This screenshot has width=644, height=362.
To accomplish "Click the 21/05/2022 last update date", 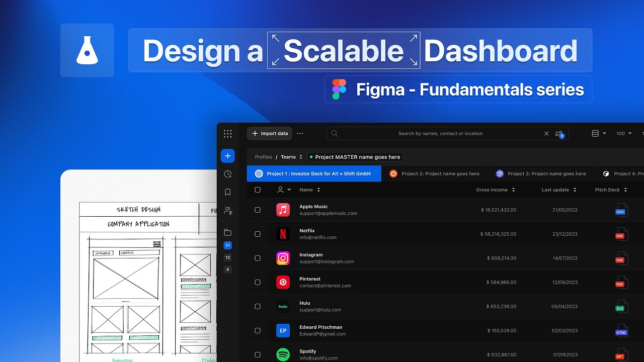I will [x=565, y=210].
